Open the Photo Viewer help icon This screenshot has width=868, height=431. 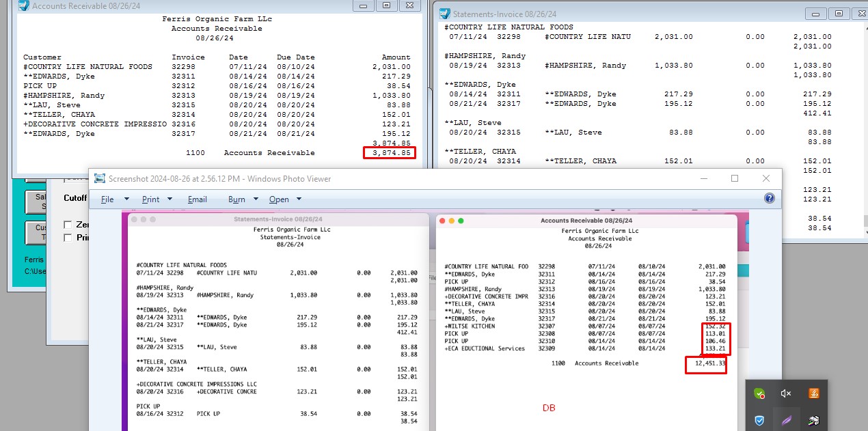[770, 199]
